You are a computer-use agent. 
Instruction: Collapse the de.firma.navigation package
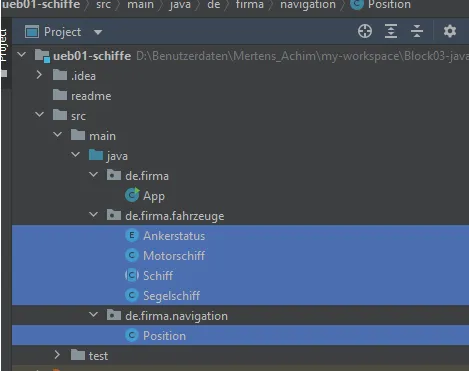[x=94, y=314]
